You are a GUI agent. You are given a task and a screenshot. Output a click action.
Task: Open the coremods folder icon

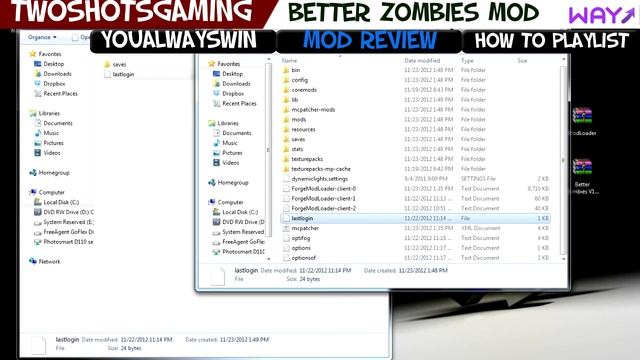tap(286, 90)
